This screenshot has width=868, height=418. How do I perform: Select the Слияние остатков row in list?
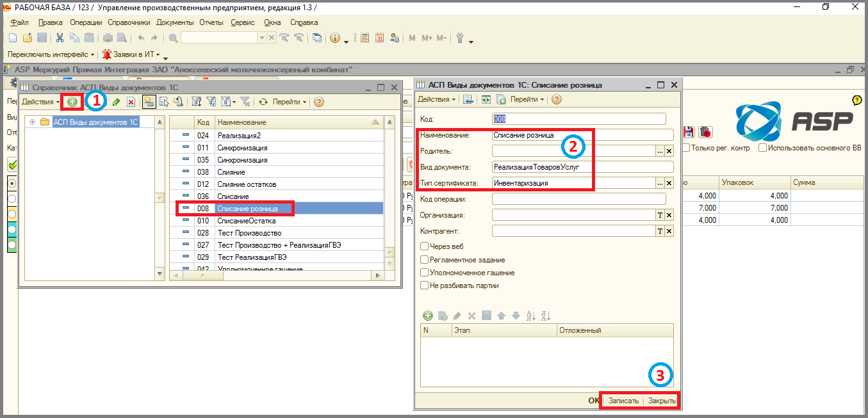click(x=276, y=184)
